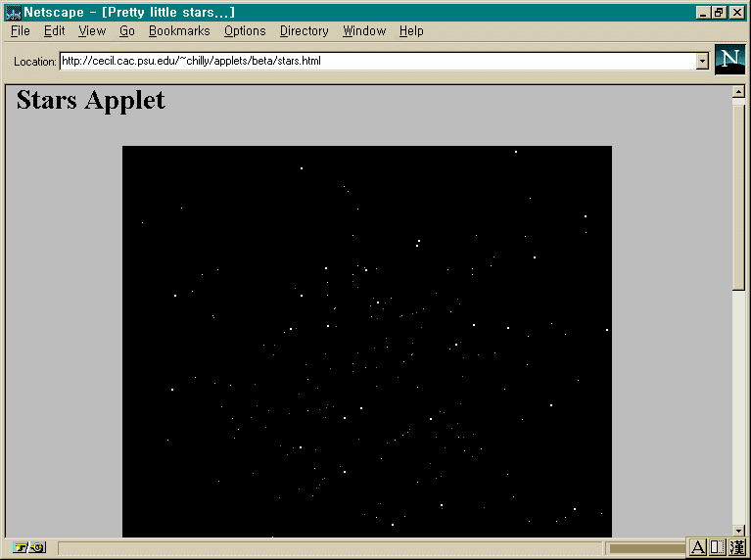Screen dimensions: 751x560
Task: Open the View menu
Action: point(92,31)
